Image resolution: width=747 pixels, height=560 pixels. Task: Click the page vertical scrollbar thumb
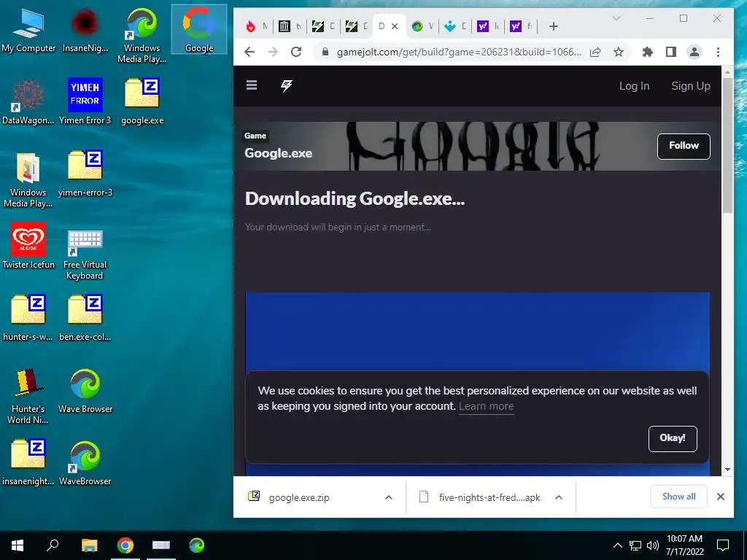(x=727, y=145)
